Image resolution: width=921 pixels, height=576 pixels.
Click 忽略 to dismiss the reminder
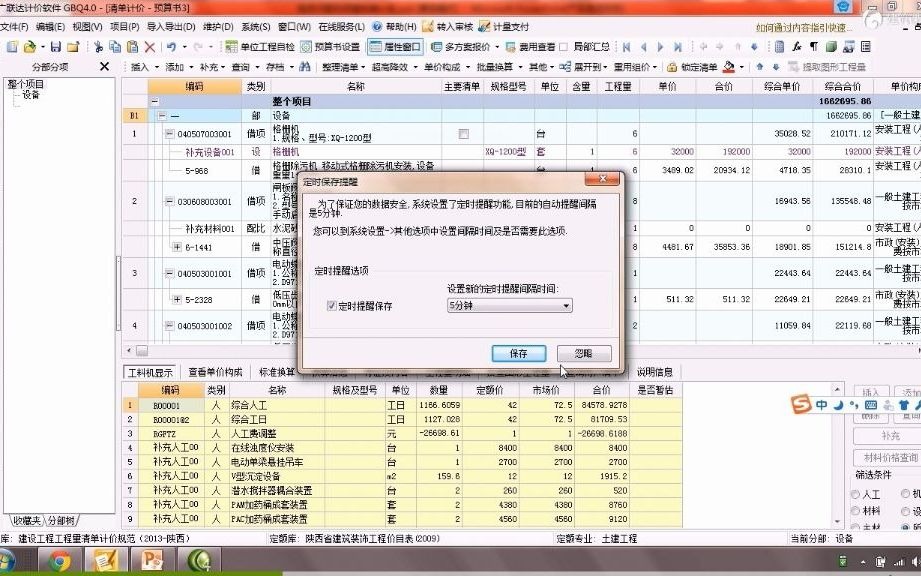click(x=583, y=351)
